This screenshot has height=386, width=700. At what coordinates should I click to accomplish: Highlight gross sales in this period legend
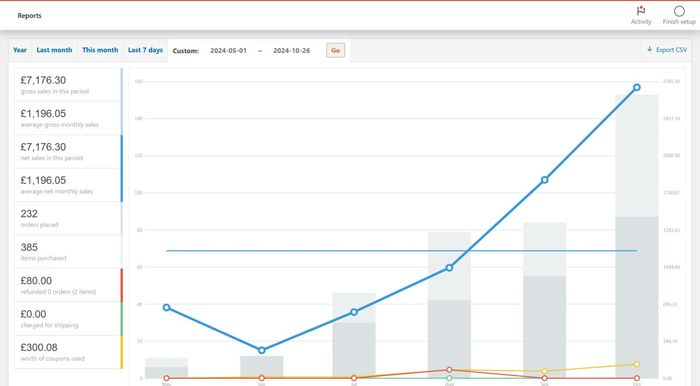[x=68, y=84]
